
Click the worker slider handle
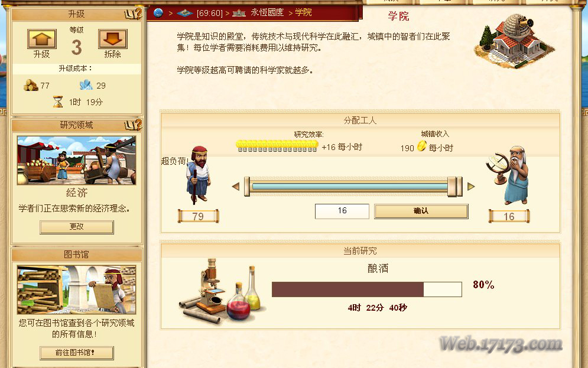coord(454,187)
